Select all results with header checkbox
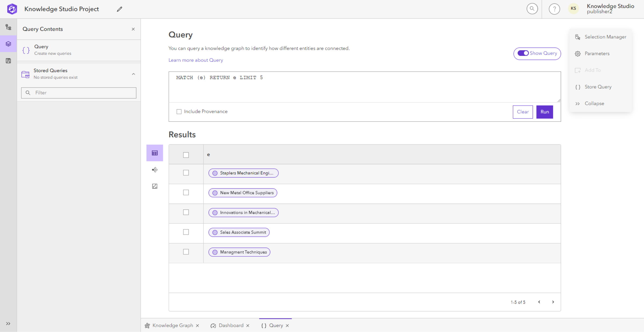The width and height of the screenshot is (644, 332). (186, 154)
